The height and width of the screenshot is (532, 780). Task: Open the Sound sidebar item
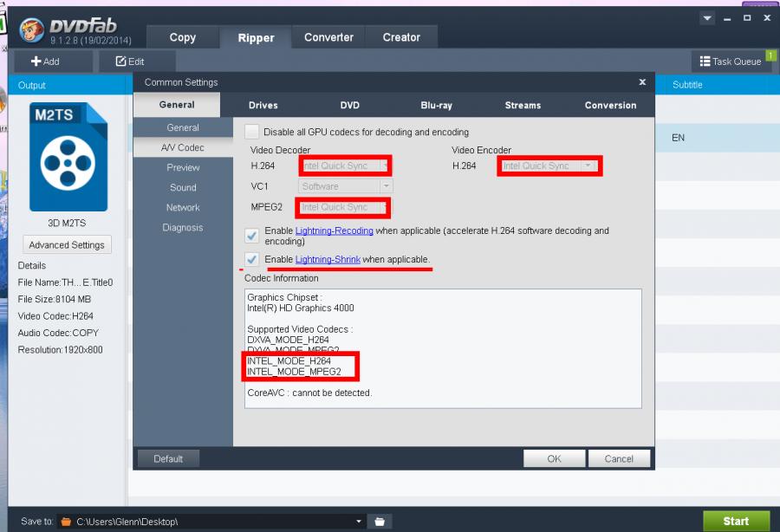pos(183,187)
